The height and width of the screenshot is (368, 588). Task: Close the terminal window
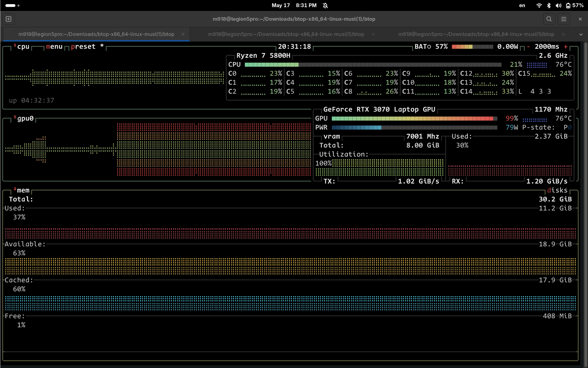tap(580, 19)
